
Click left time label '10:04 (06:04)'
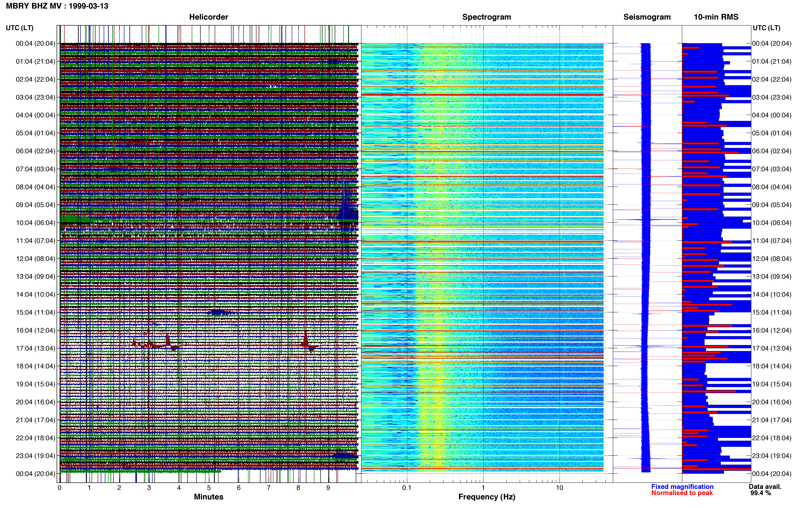tap(36, 223)
